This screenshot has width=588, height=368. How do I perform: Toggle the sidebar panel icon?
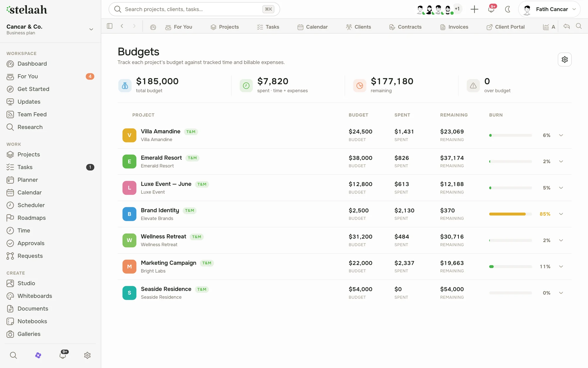tap(110, 26)
